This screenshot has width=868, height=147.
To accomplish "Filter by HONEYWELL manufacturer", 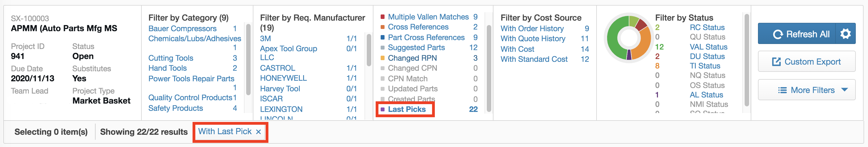I will [283, 78].
